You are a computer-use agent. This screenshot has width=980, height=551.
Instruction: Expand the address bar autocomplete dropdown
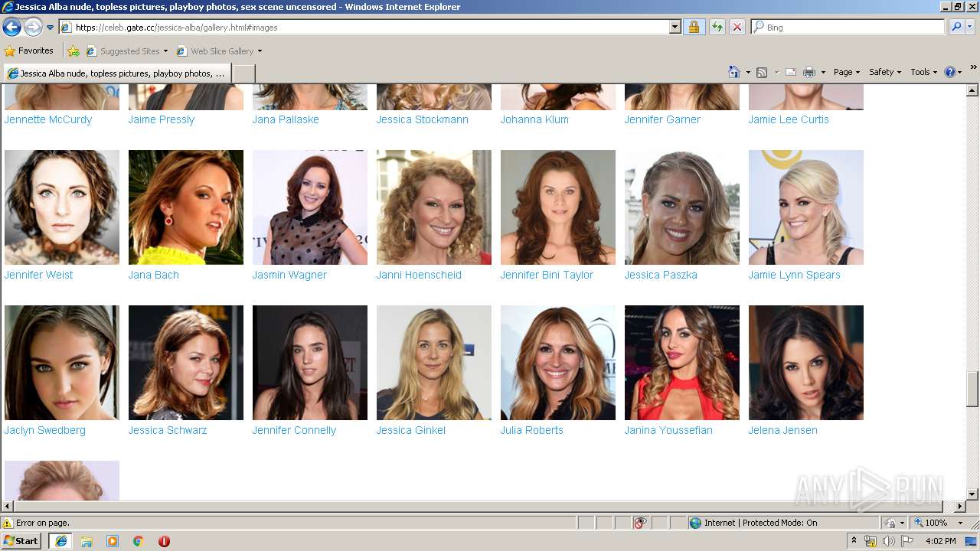[x=675, y=27]
